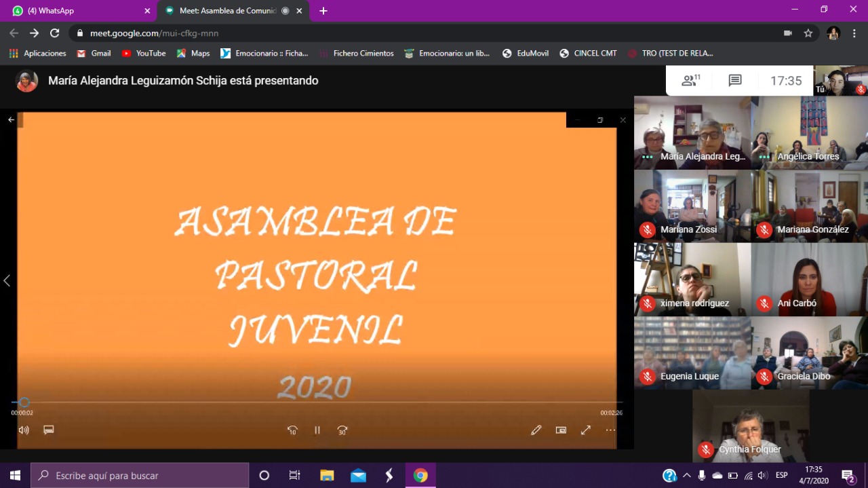Select the Meet: Asamblea de Comunidad tab
The width and height of the screenshot is (868, 488).
[233, 11]
